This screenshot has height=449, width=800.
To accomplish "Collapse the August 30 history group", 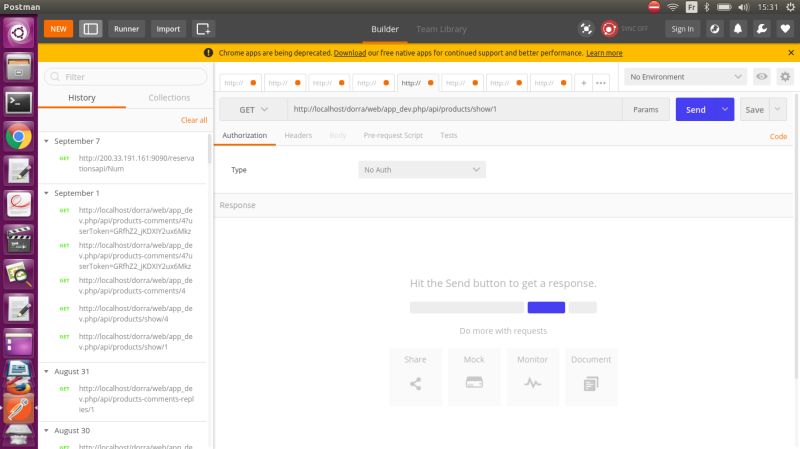I will [x=46, y=431].
